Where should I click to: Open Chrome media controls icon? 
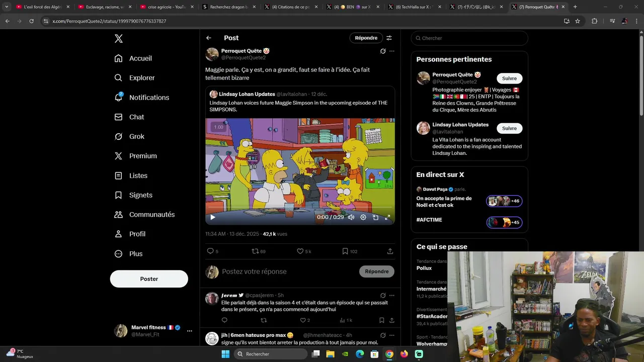pos(612,21)
